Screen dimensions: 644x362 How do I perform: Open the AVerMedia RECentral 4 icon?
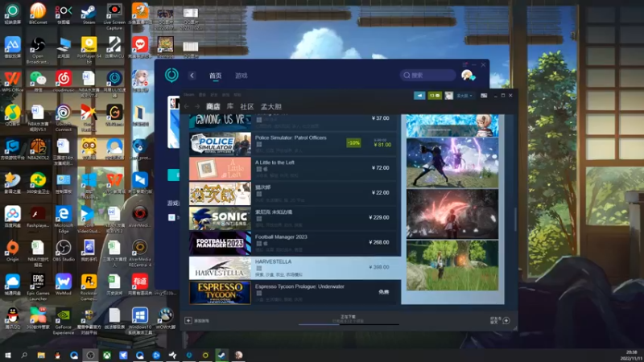[x=139, y=253]
